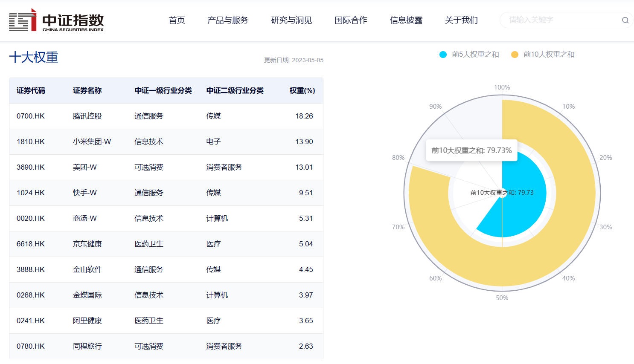
Task: Click the weight value 3.97
Action: coord(306,295)
